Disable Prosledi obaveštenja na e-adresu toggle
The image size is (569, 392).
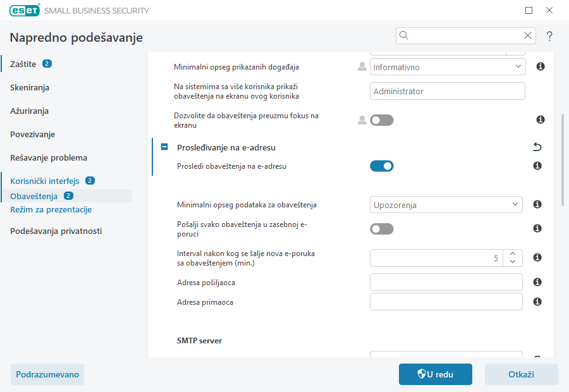(x=381, y=166)
